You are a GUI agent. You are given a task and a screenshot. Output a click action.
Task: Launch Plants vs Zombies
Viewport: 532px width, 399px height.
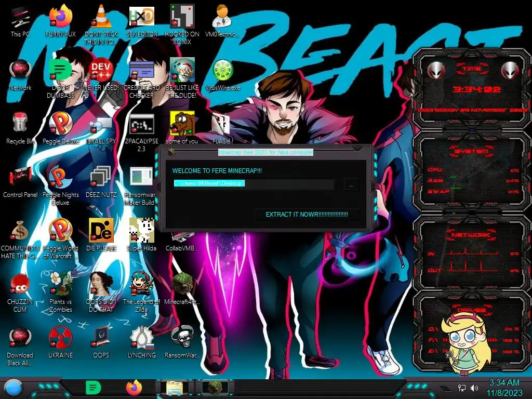(60, 292)
